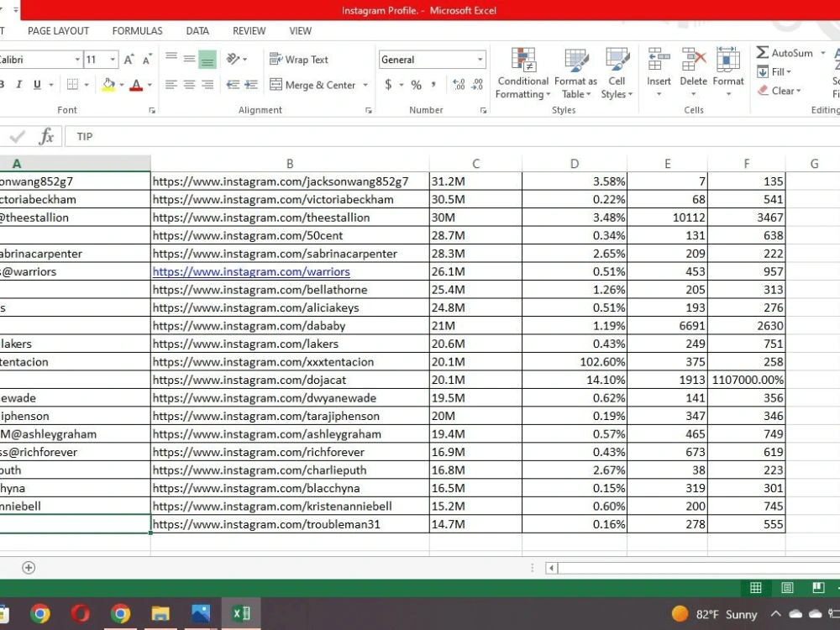The image size is (840, 630).
Task: Toggle Wrap Text
Action: tap(299, 60)
